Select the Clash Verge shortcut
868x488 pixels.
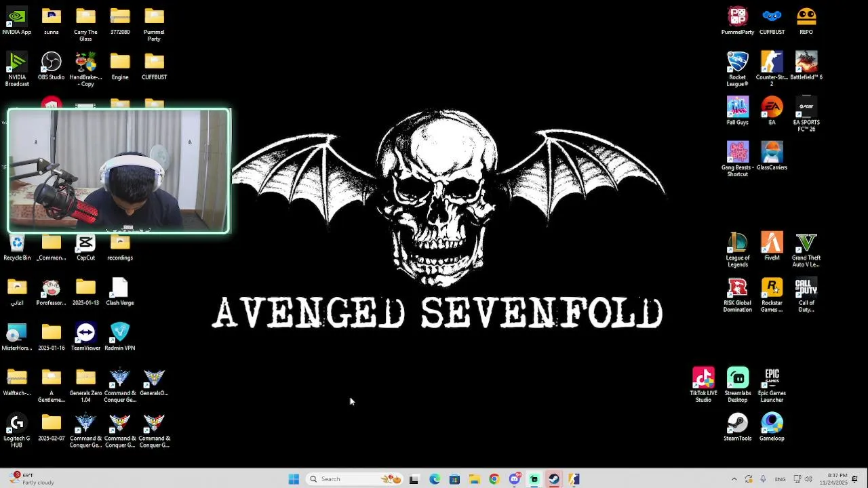120,292
